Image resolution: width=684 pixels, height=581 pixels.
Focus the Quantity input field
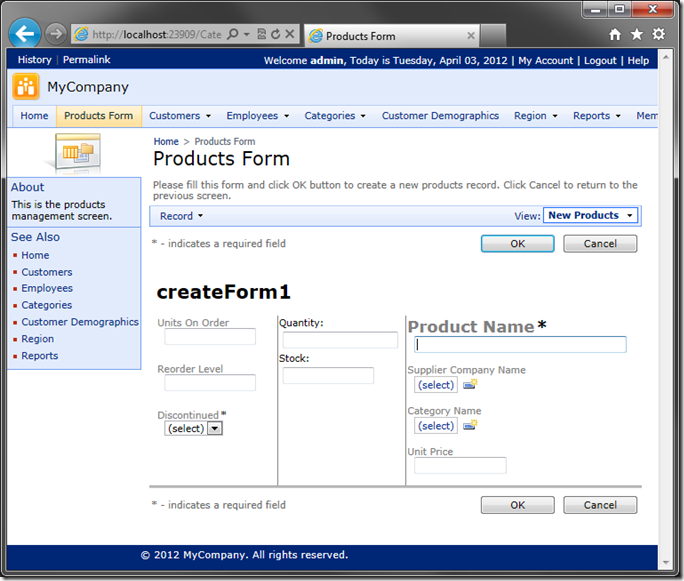tap(340, 340)
